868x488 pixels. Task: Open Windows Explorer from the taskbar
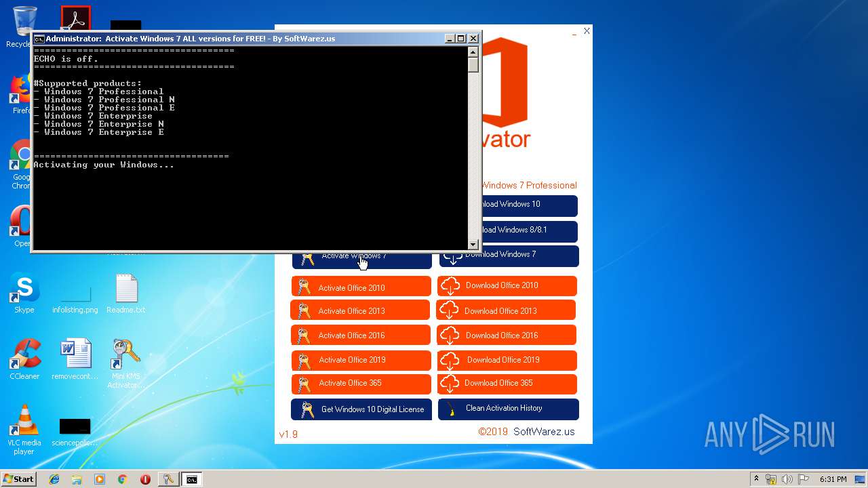tap(77, 479)
